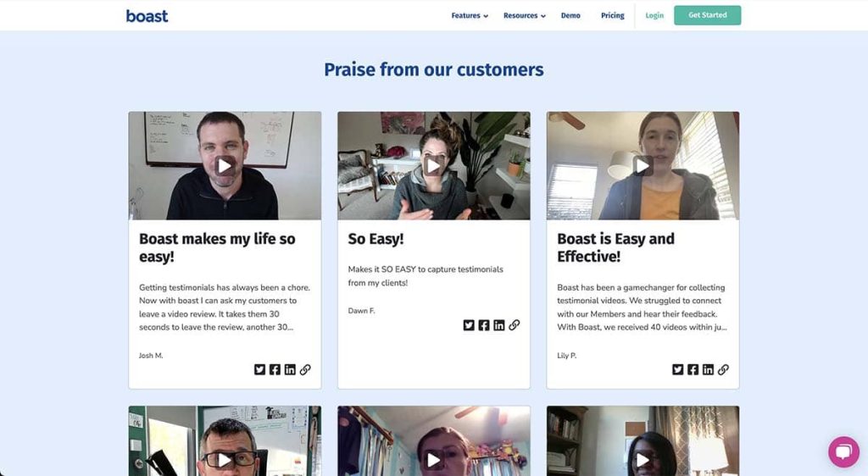Play the bottom-right video beside the lamp
Image resolution: width=868 pixels, height=476 pixels.
[x=643, y=459]
